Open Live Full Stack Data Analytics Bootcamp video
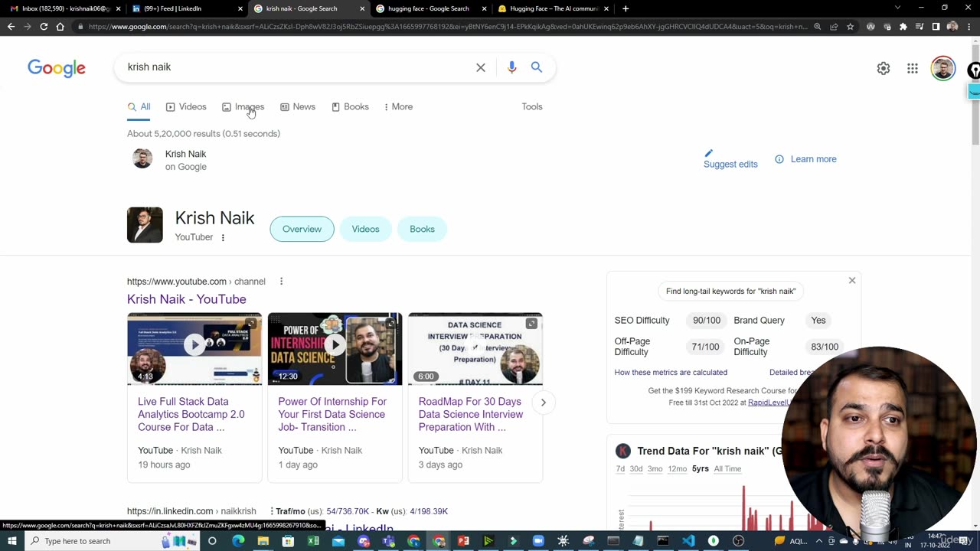This screenshot has height=551, width=980. 191,414
